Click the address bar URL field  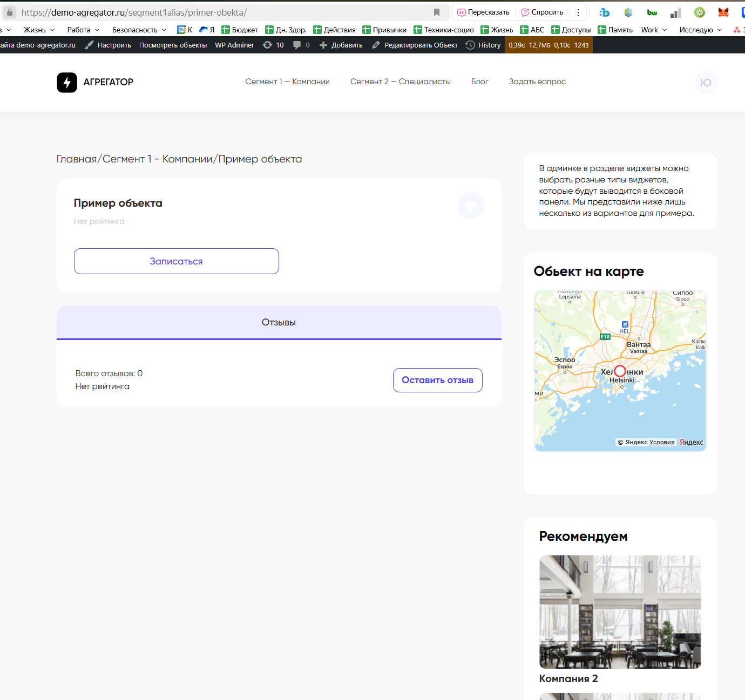click(x=226, y=12)
